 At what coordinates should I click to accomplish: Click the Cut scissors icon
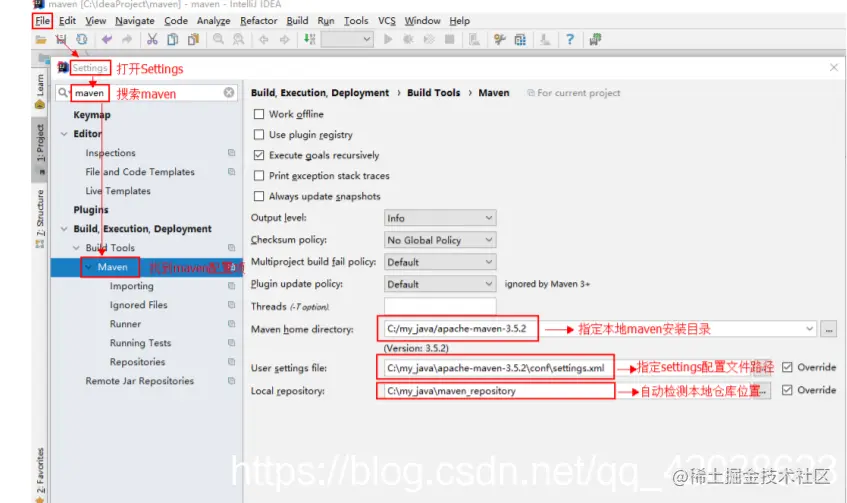pos(152,39)
